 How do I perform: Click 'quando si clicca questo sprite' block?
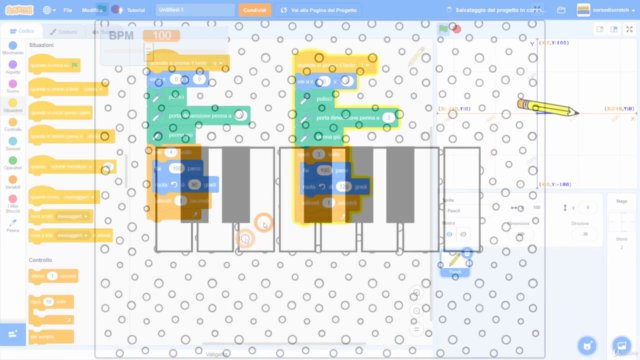point(60,112)
